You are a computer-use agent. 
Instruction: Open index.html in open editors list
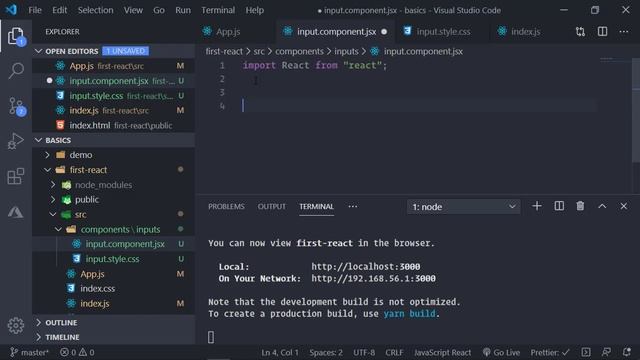(113, 125)
